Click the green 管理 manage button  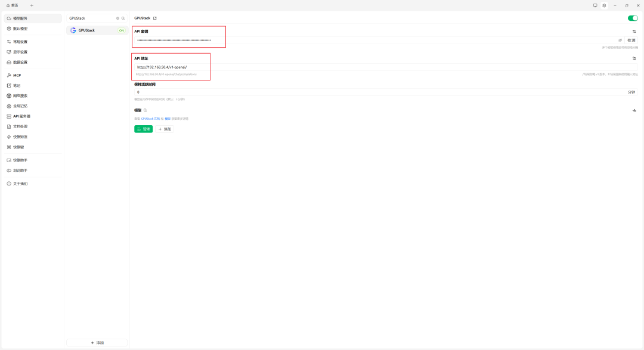pos(143,129)
